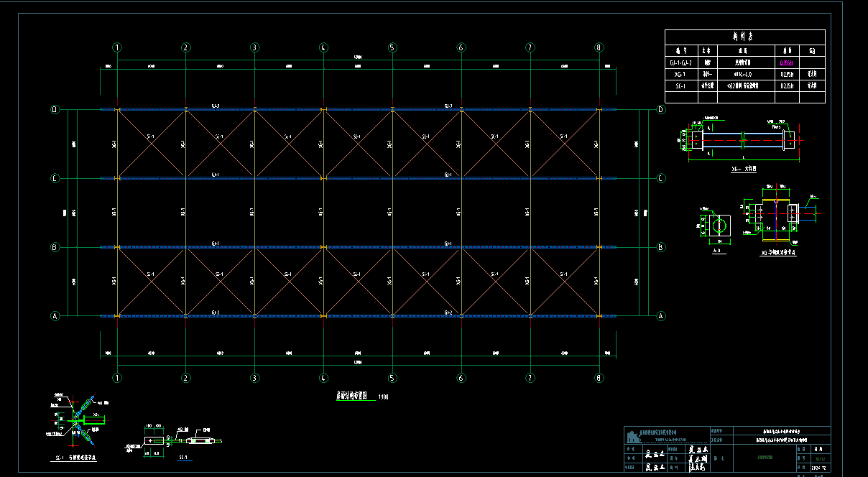Click axis bubble B right of plan

[661, 247]
